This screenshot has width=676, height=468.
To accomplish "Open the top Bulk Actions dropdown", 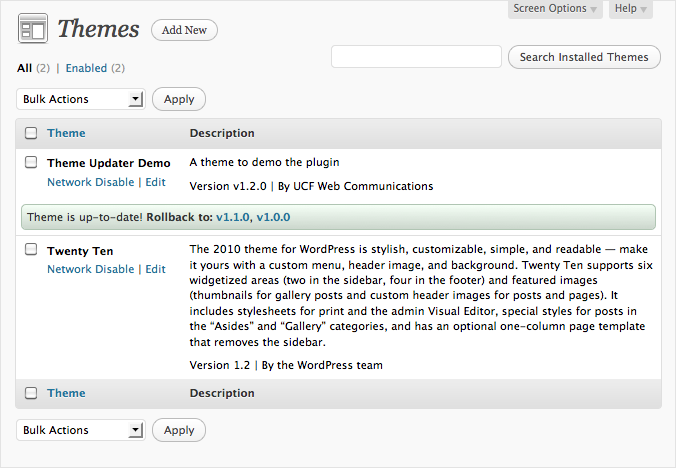I will (x=81, y=99).
